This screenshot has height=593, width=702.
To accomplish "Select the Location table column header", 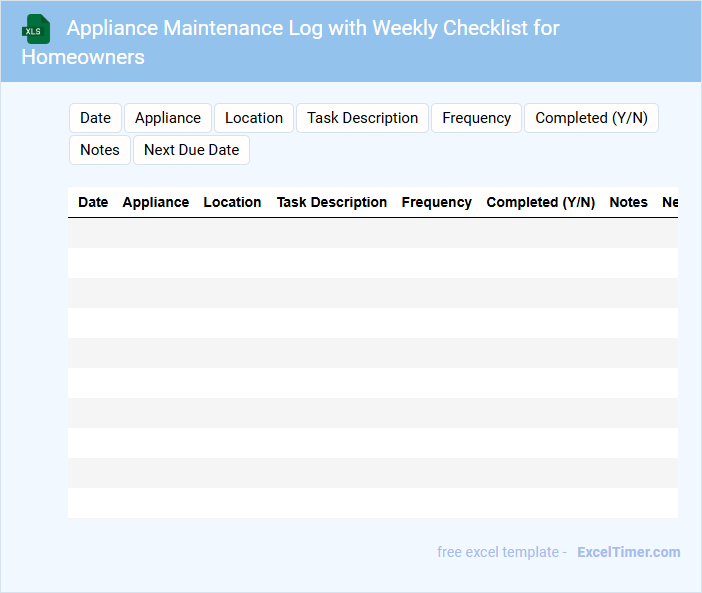I will pyautogui.click(x=232, y=202).
